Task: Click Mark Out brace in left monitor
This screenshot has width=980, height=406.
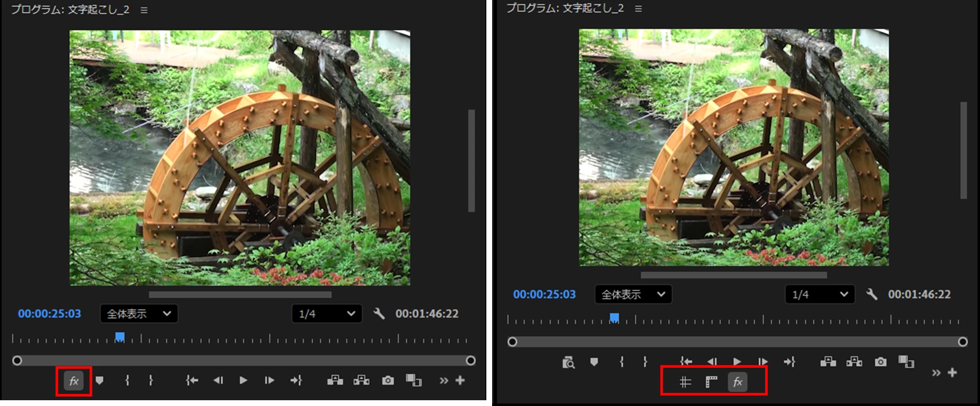Action: (x=150, y=380)
